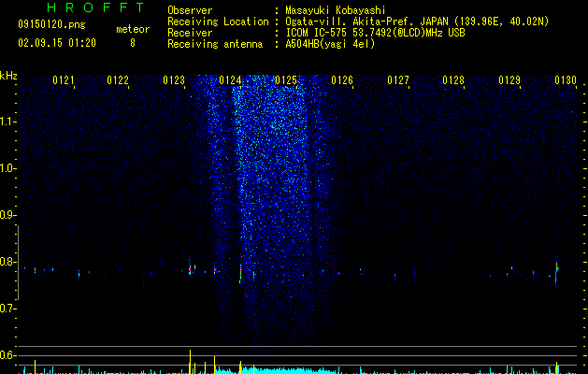Screen dimensions: 588x374
Task: Click the 0.8 kHz axis label
Action: pos(7,262)
